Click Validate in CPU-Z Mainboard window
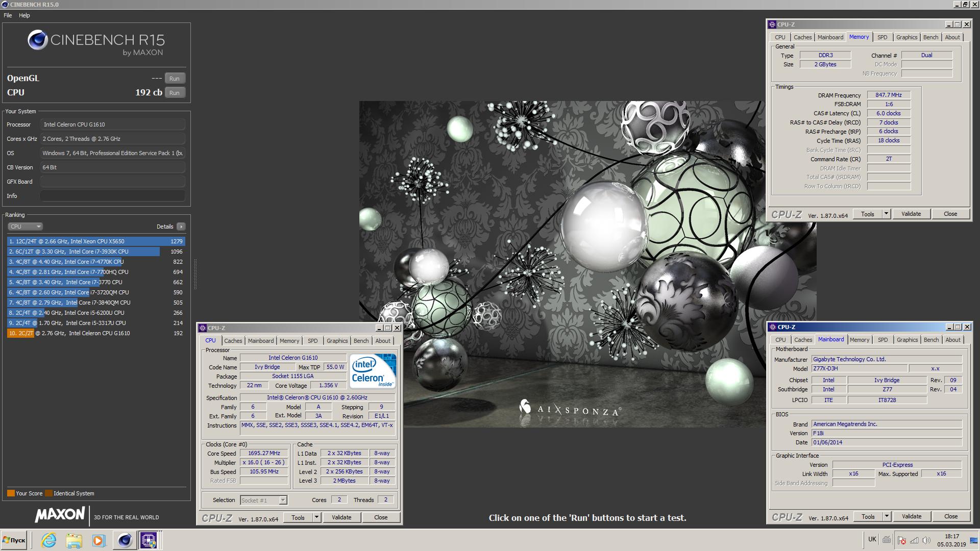The height and width of the screenshot is (551, 980). 912,517
